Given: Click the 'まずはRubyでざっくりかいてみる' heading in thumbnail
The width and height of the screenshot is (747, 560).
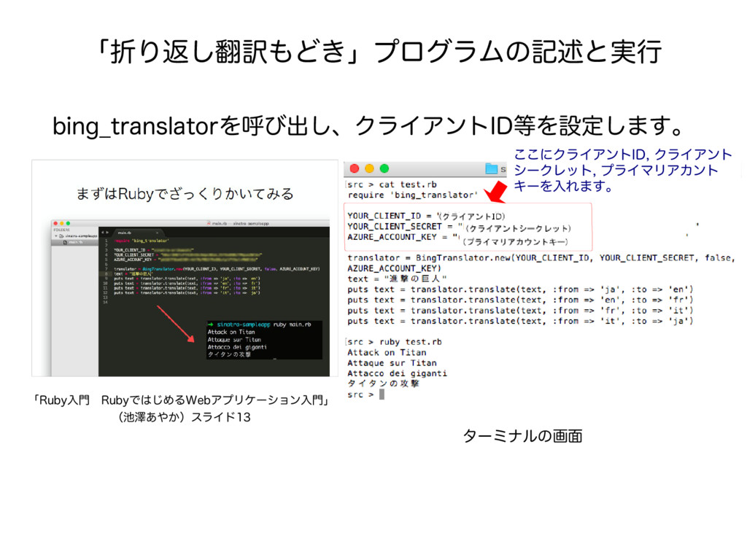Looking at the screenshot, I should (185, 194).
